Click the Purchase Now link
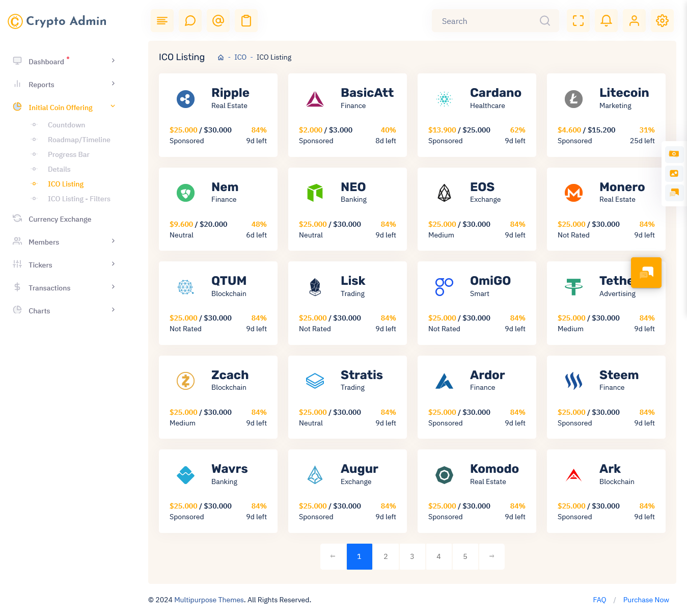 click(646, 600)
